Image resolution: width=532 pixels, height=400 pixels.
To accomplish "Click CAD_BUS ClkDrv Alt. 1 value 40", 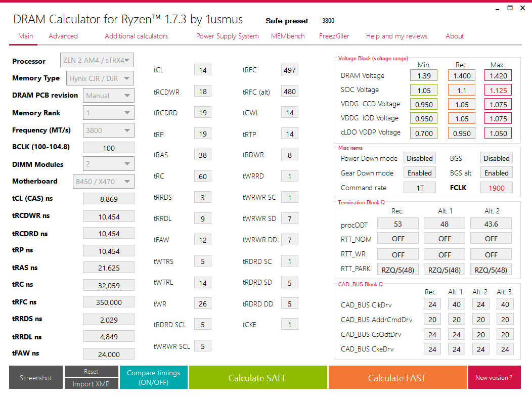I will coord(456,304).
